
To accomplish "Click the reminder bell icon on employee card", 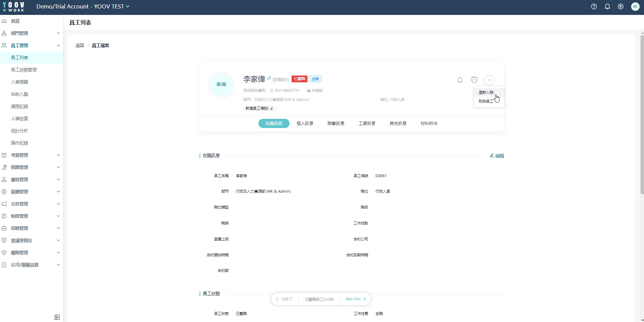I will click(x=460, y=80).
